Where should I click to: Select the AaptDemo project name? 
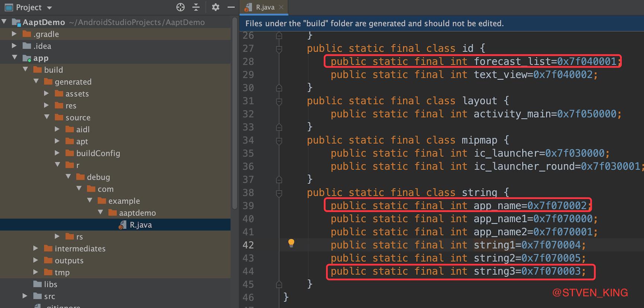pyautogui.click(x=44, y=22)
